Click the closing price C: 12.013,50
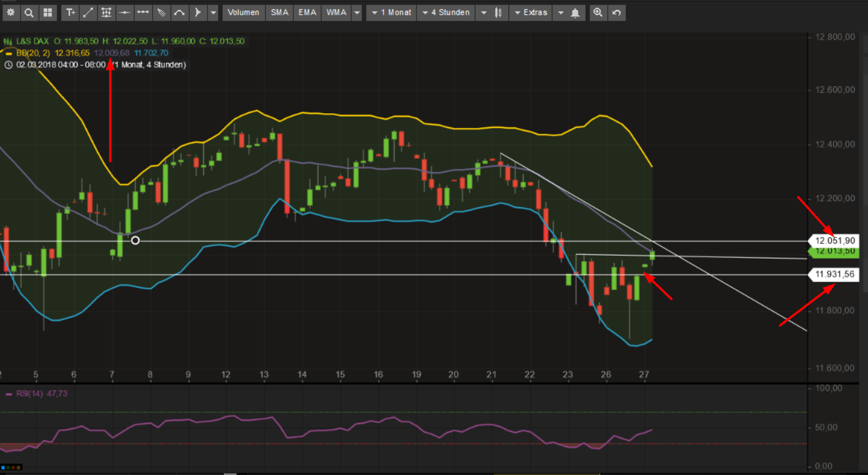Screen dimensions: 868x475 click(x=222, y=41)
